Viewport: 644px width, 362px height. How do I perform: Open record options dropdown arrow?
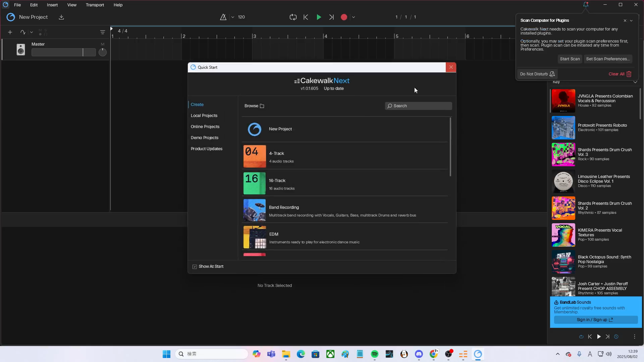tap(354, 17)
